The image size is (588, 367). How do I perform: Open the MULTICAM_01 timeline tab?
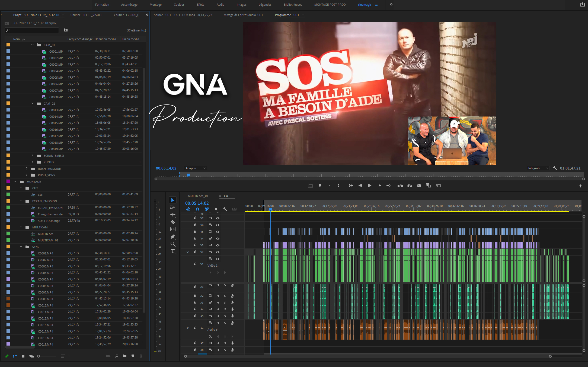pos(198,196)
